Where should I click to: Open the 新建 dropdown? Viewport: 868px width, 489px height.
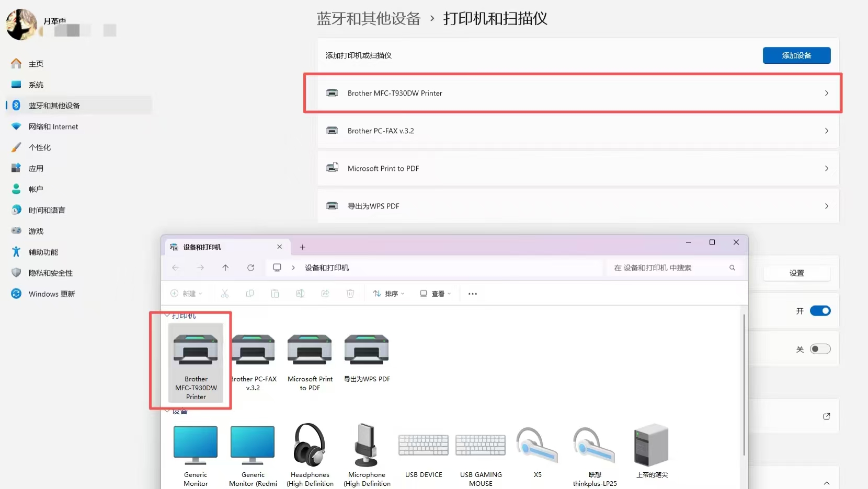[186, 294]
